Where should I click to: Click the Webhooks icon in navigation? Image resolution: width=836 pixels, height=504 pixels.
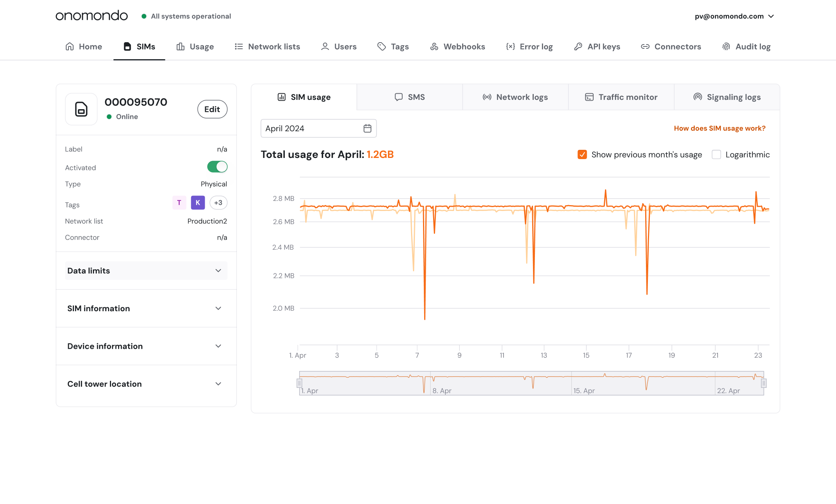[x=434, y=46]
